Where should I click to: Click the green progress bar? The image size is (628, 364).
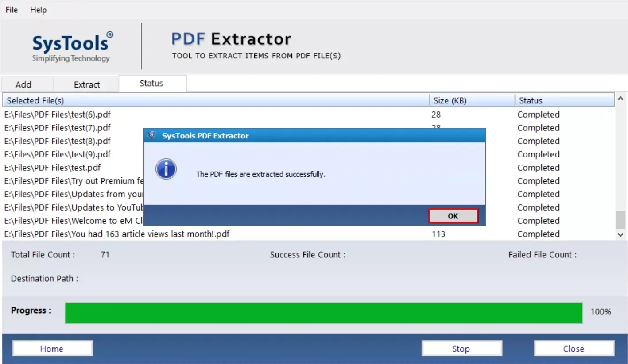click(x=323, y=312)
